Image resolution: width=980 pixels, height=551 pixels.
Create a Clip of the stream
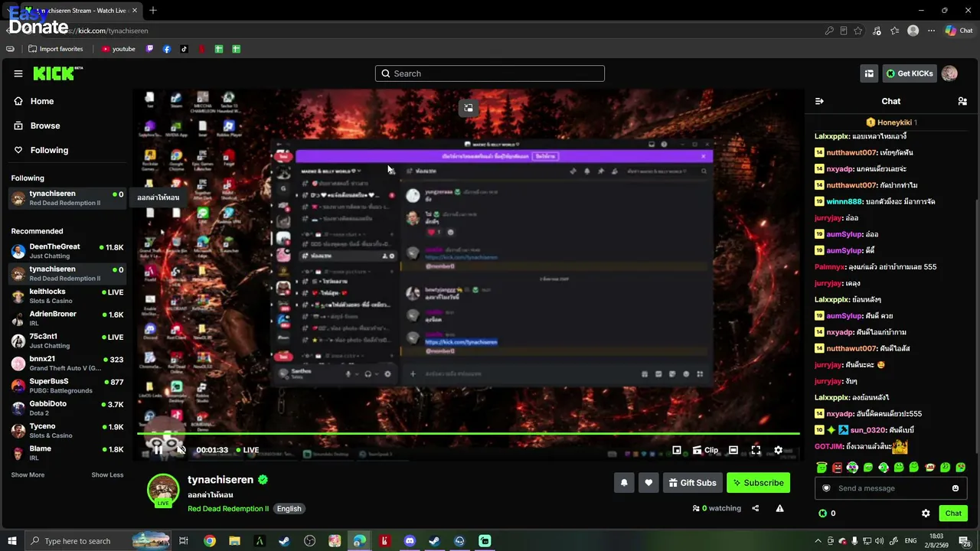coord(706,450)
